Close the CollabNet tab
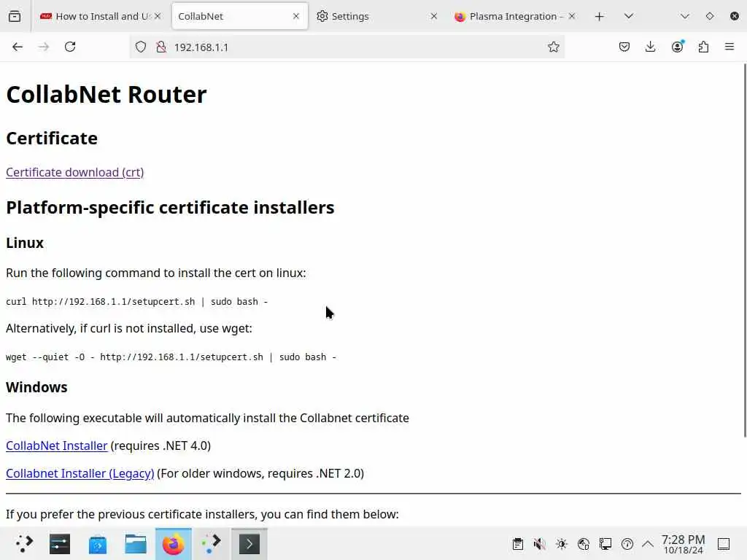 [296, 16]
